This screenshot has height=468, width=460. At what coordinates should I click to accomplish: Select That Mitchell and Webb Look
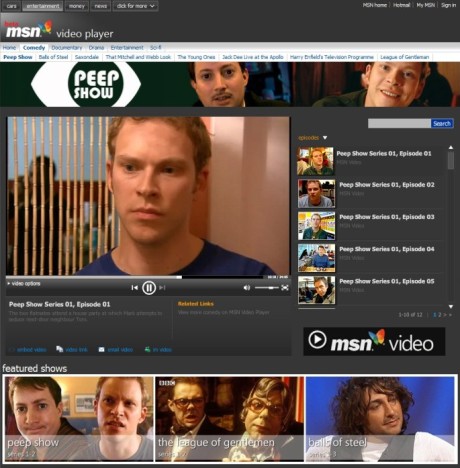(x=138, y=57)
